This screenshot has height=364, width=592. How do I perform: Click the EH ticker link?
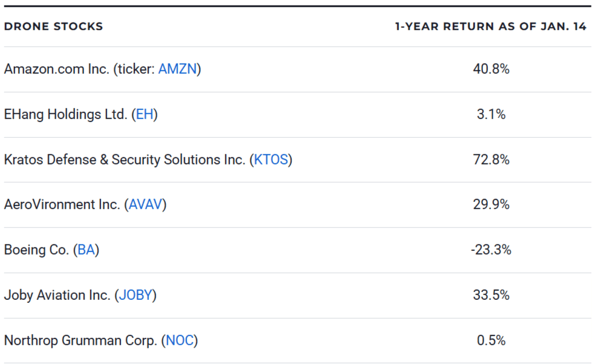[x=145, y=114]
